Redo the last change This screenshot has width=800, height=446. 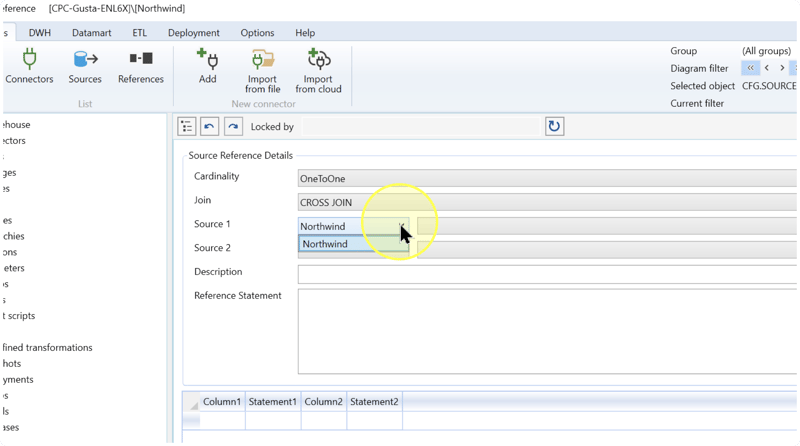click(x=233, y=127)
